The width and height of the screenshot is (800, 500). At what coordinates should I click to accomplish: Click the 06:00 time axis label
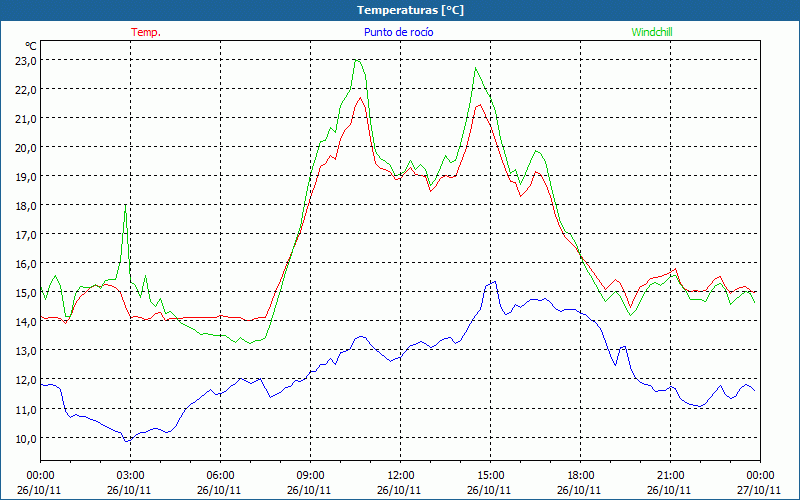pyautogui.click(x=220, y=476)
